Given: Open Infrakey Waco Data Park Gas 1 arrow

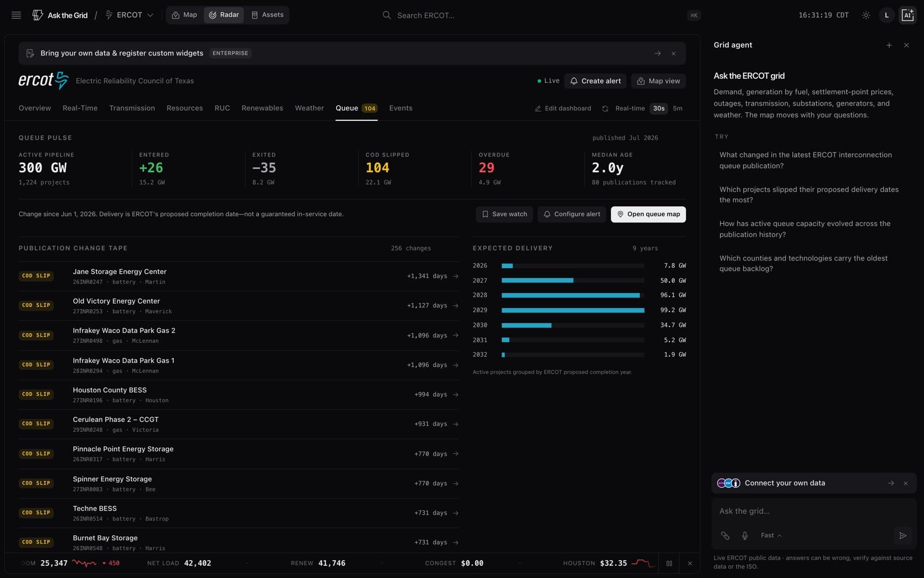Looking at the screenshot, I should coord(456,365).
